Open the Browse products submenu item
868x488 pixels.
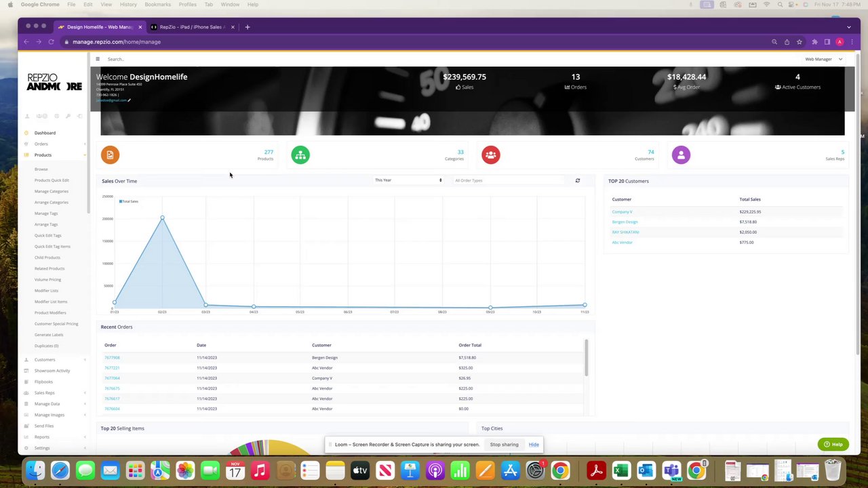point(41,169)
